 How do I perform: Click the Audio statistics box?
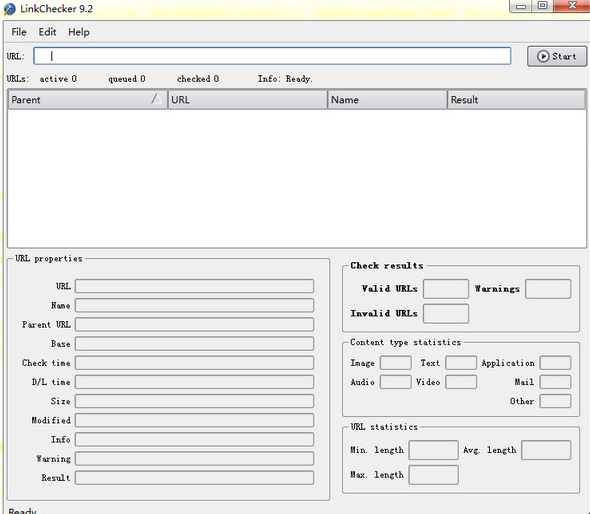395,382
